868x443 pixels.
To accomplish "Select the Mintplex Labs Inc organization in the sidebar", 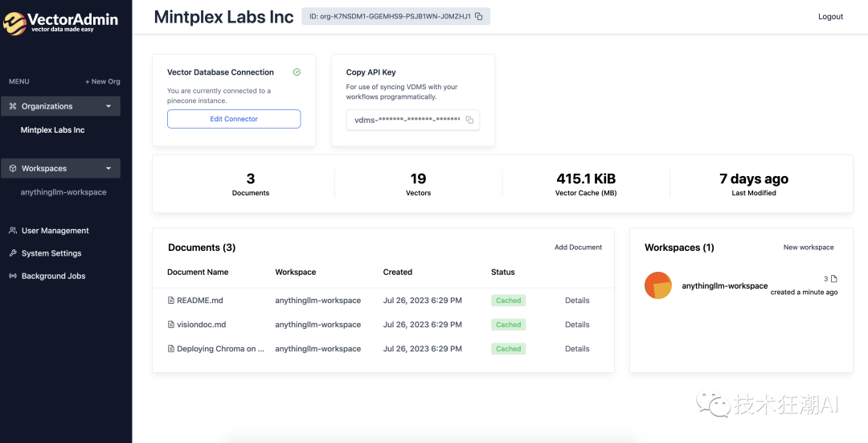I will (x=52, y=130).
